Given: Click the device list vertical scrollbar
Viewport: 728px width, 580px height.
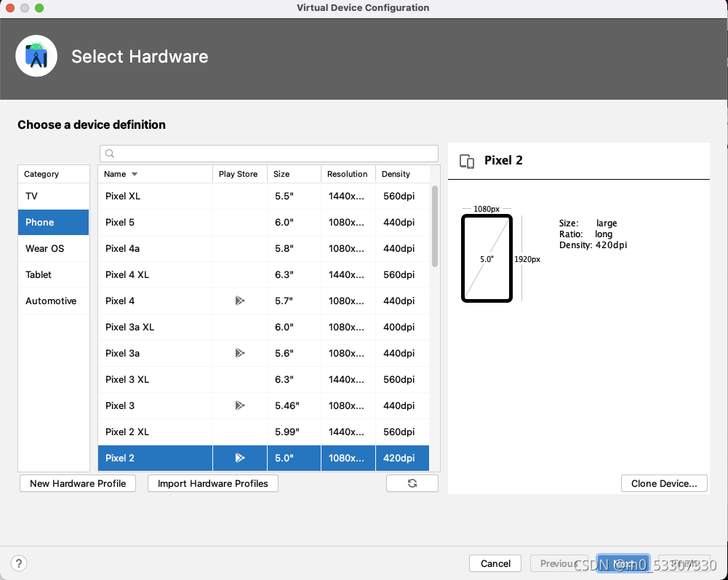Looking at the screenshot, I should [435, 226].
